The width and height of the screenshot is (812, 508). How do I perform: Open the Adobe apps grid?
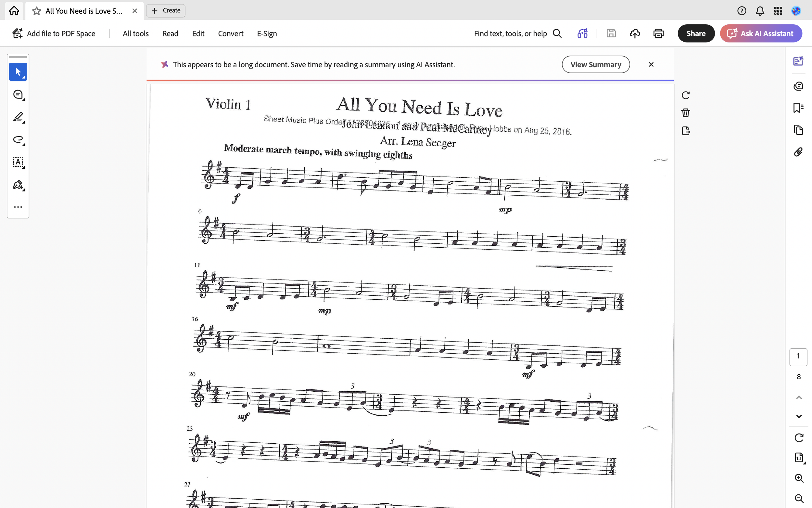[778, 11]
